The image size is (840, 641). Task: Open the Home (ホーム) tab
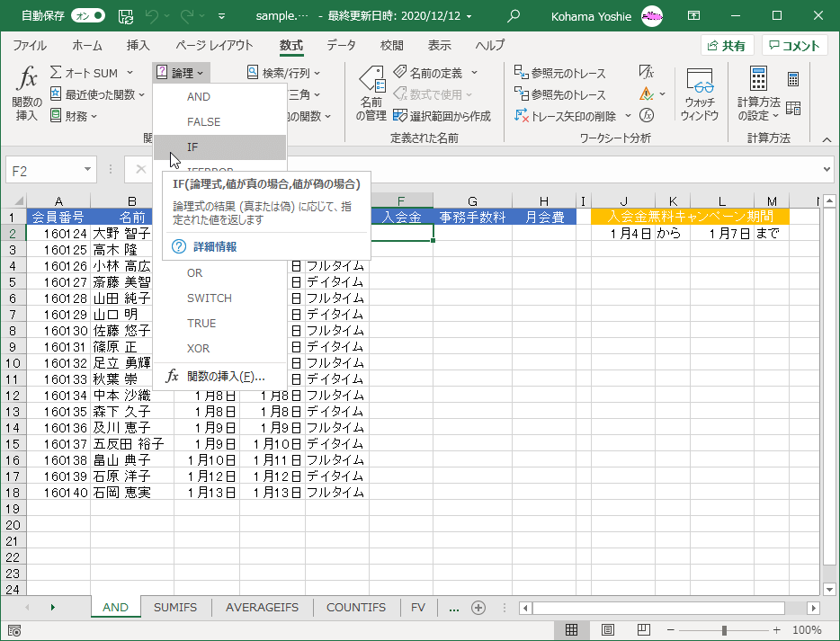pyautogui.click(x=86, y=46)
